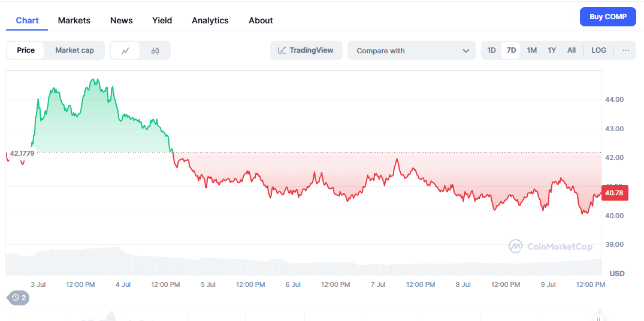644x321 pixels.
Task: Go to the News tab
Action: pos(122,20)
